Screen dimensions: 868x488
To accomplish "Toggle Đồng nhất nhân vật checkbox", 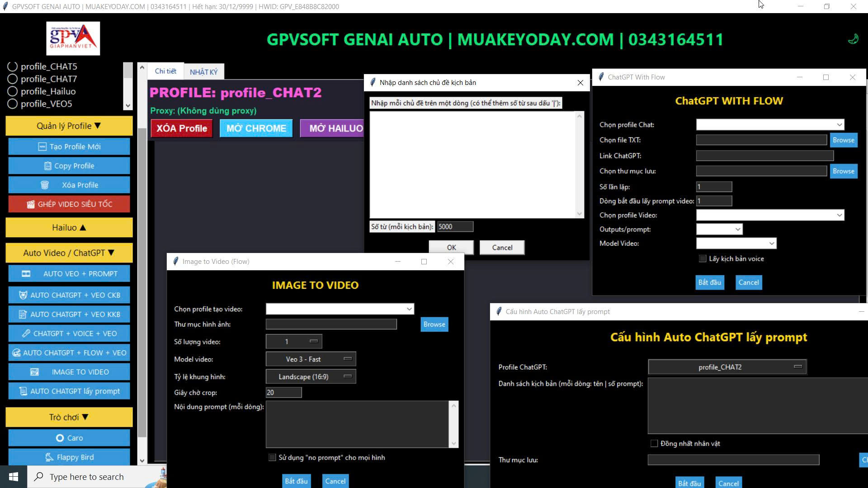I will point(654,444).
